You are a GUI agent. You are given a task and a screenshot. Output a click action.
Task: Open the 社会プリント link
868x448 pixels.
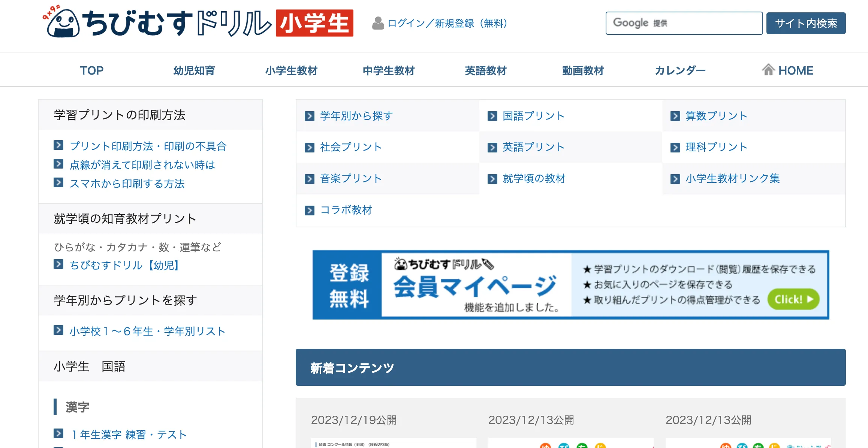click(351, 147)
